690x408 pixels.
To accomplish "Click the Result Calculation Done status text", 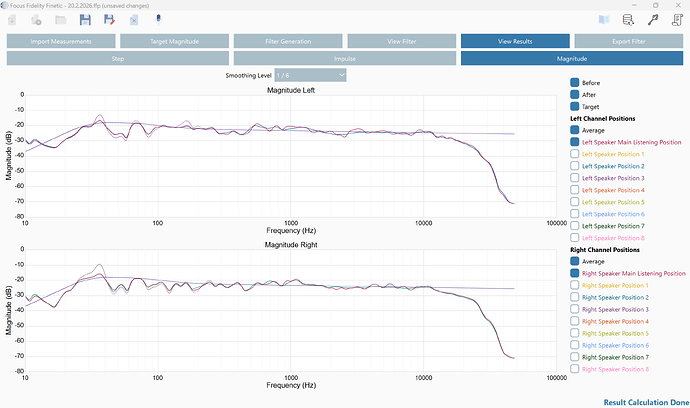I will tap(646, 402).
